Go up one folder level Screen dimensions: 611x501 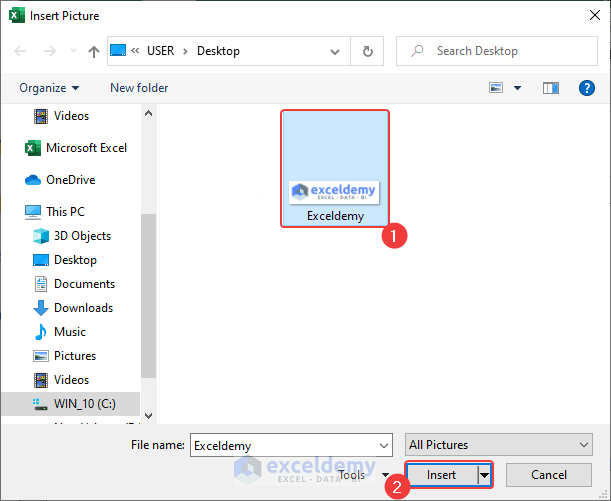[x=94, y=51]
